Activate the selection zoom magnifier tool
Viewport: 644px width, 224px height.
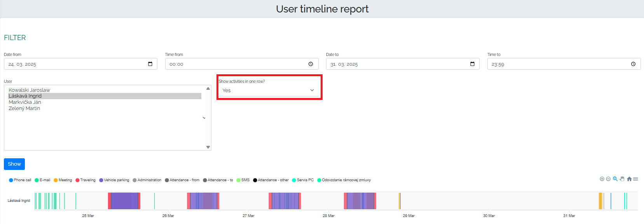point(615,179)
